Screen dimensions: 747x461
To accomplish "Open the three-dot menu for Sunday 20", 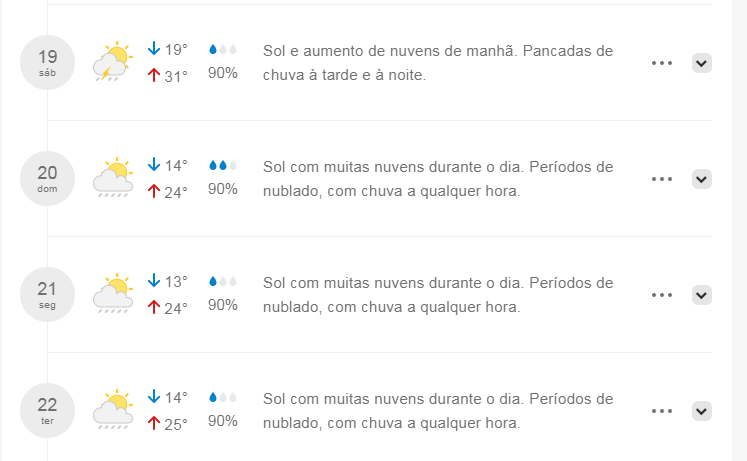I will click(662, 179).
